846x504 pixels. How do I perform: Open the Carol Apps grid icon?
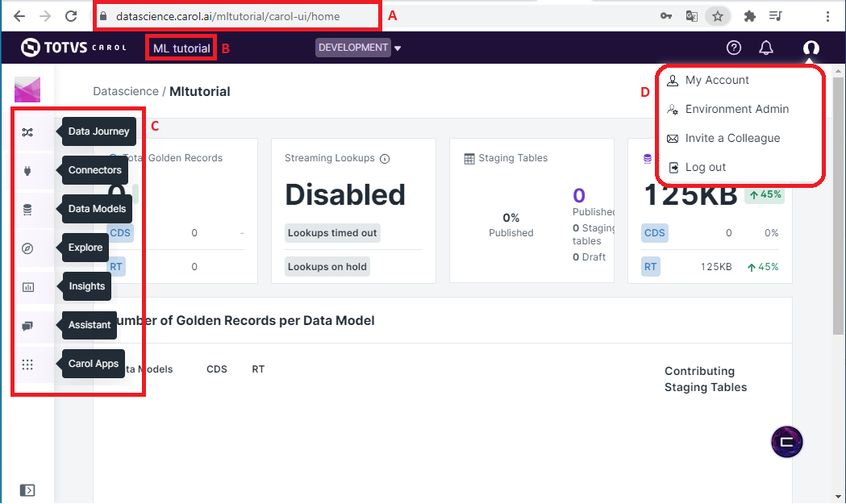[27, 364]
